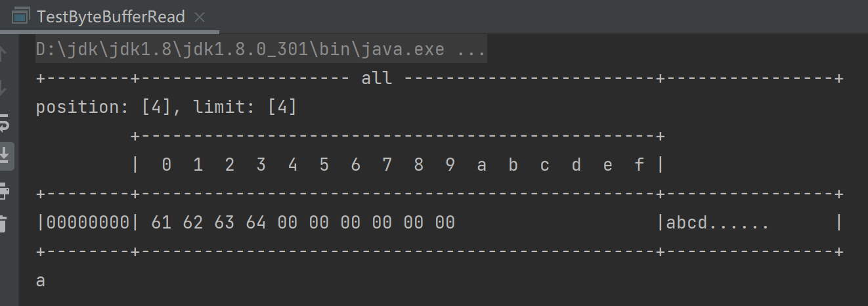Click the down stack trace arrow icon
The height and width of the screenshot is (306, 868).
click(x=5, y=87)
